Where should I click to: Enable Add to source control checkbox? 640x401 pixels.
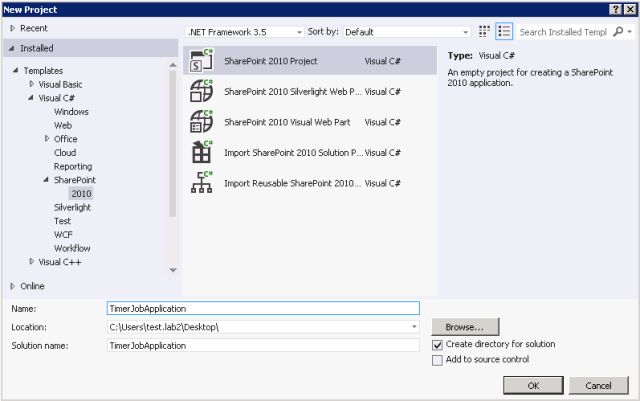click(437, 360)
